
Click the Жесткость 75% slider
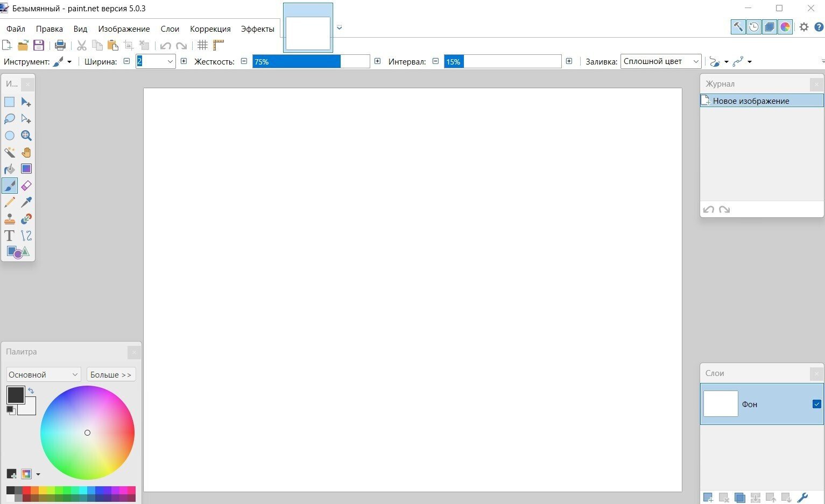click(311, 61)
